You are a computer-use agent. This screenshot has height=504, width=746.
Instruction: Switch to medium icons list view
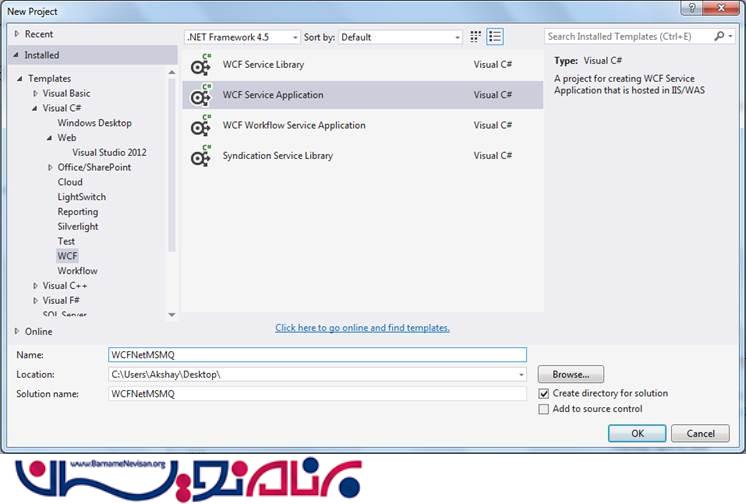(495, 37)
